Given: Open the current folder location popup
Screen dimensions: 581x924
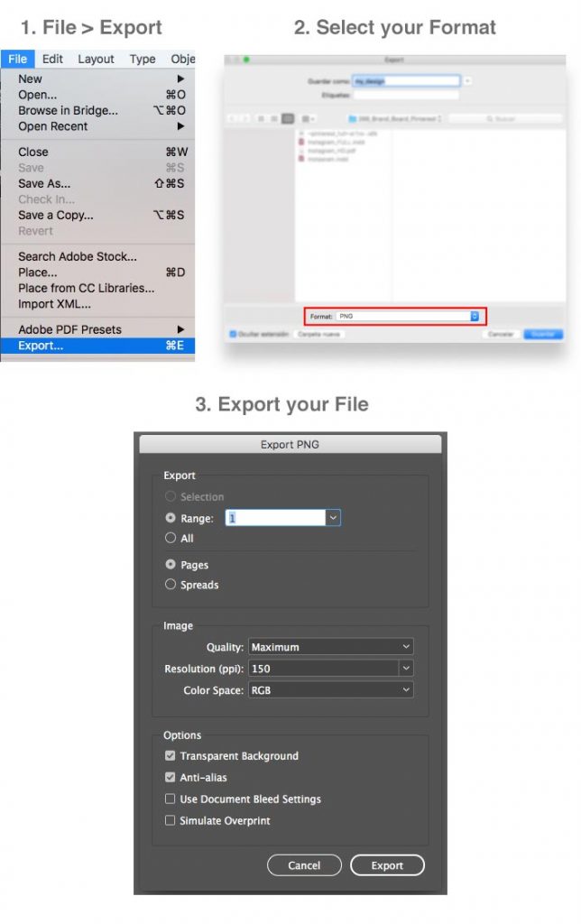Looking at the screenshot, I should coord(395,118).
